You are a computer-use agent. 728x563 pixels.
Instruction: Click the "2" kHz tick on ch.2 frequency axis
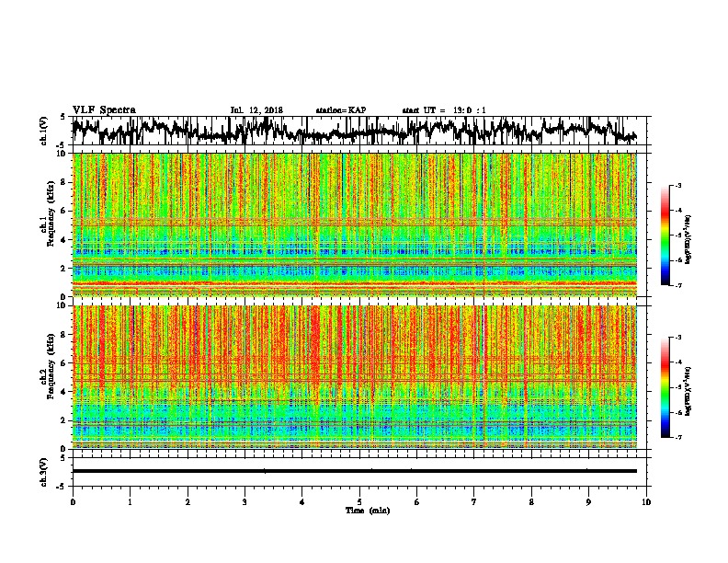[x=63, y=420]
